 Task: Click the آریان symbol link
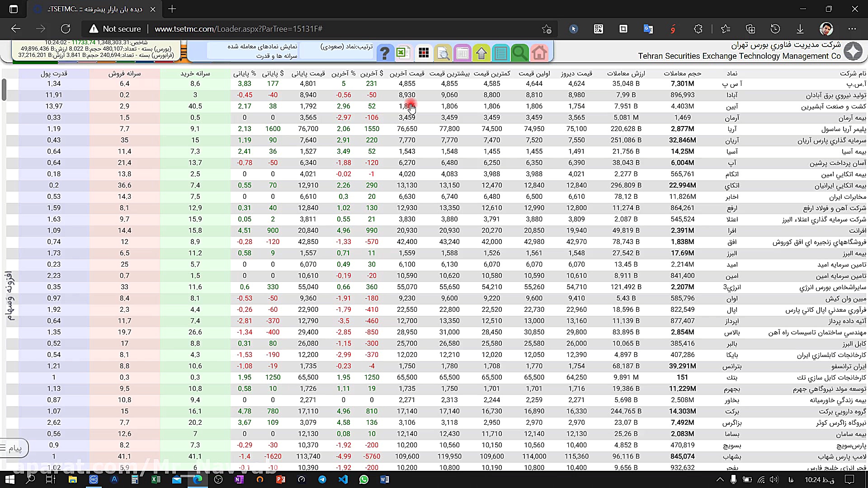[732, 140]
